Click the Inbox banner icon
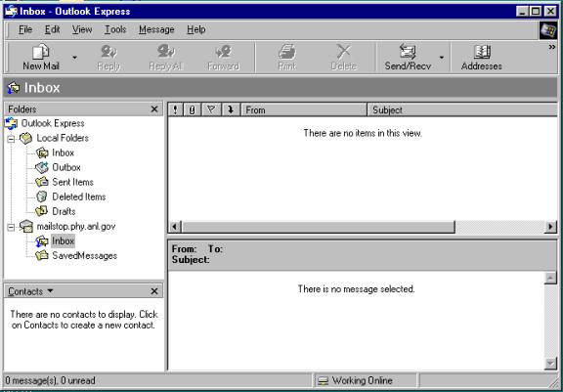 tap(14, 88)
